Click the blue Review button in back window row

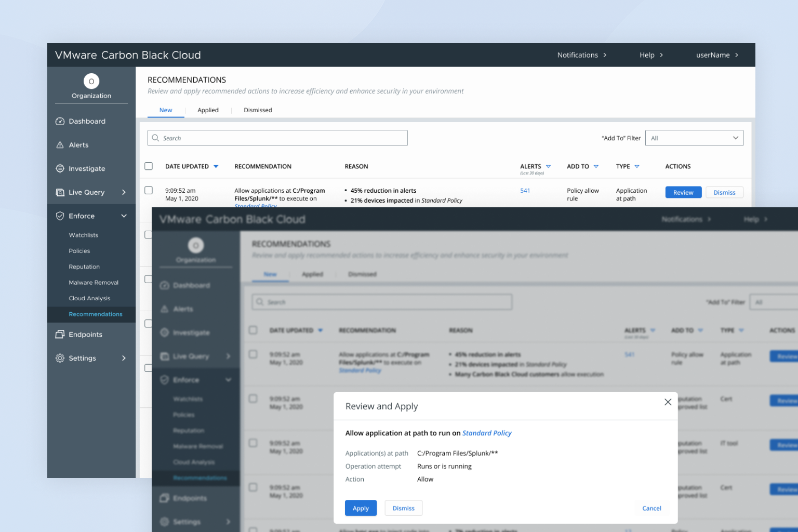click(683, 192)
